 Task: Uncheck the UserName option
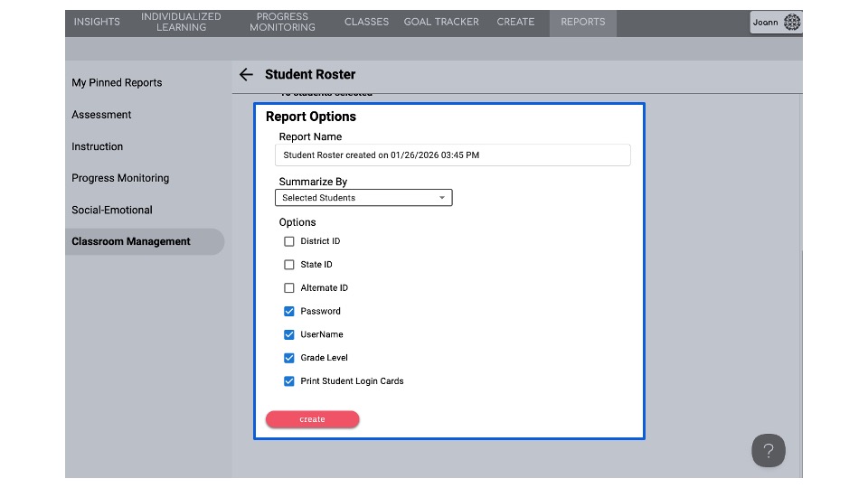[x=289, y=334]
